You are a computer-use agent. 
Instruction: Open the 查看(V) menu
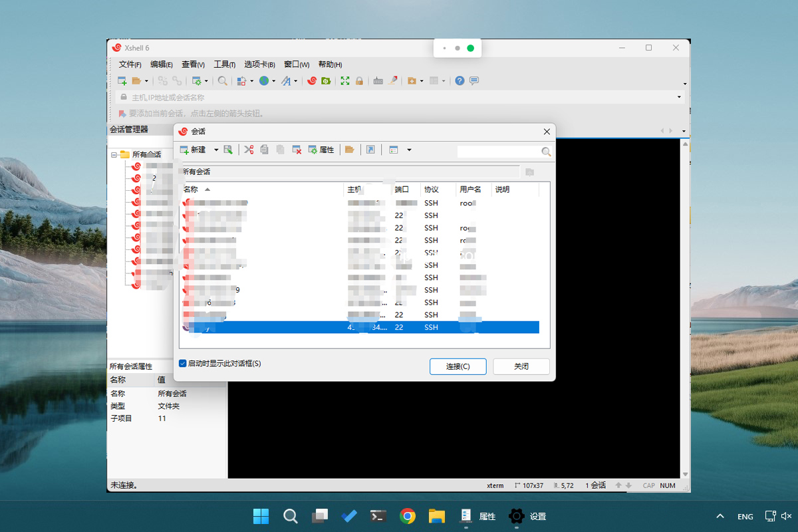click(193, 65)
